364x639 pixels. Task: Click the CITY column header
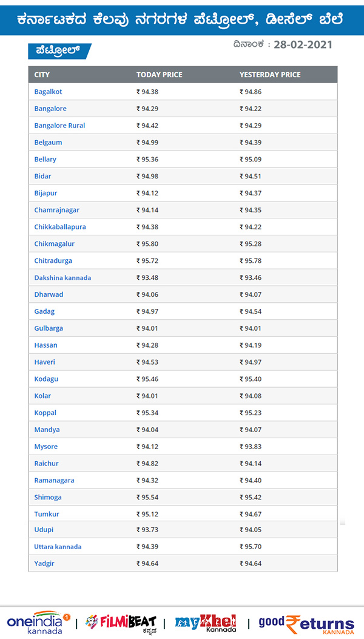pos(42,75)
